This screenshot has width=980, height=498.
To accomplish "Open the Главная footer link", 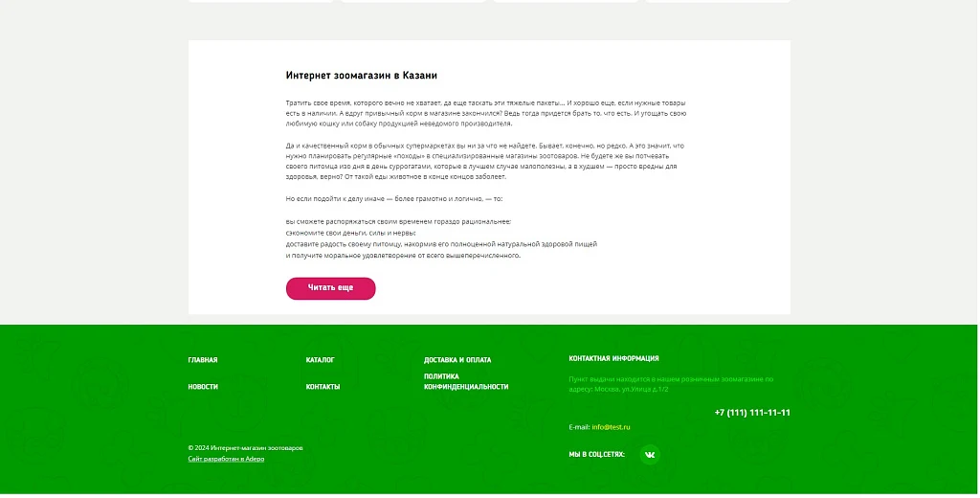I will click(x=203, y=360).
